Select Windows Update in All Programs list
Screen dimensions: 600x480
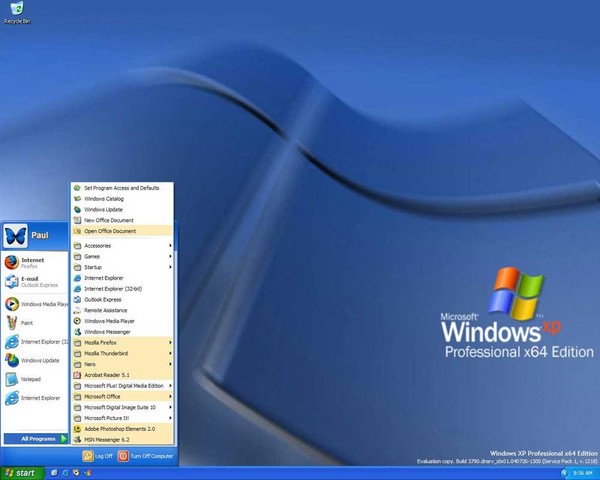(122, 209)
